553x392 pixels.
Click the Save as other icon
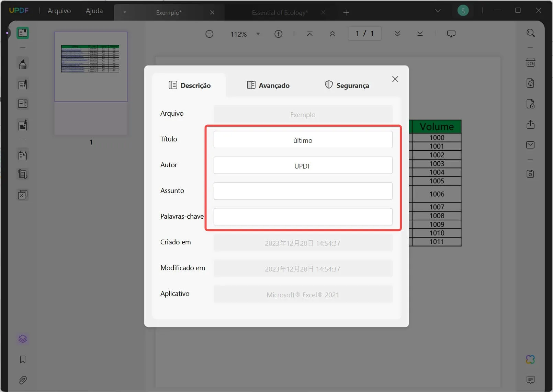click(x=531, y=174)
